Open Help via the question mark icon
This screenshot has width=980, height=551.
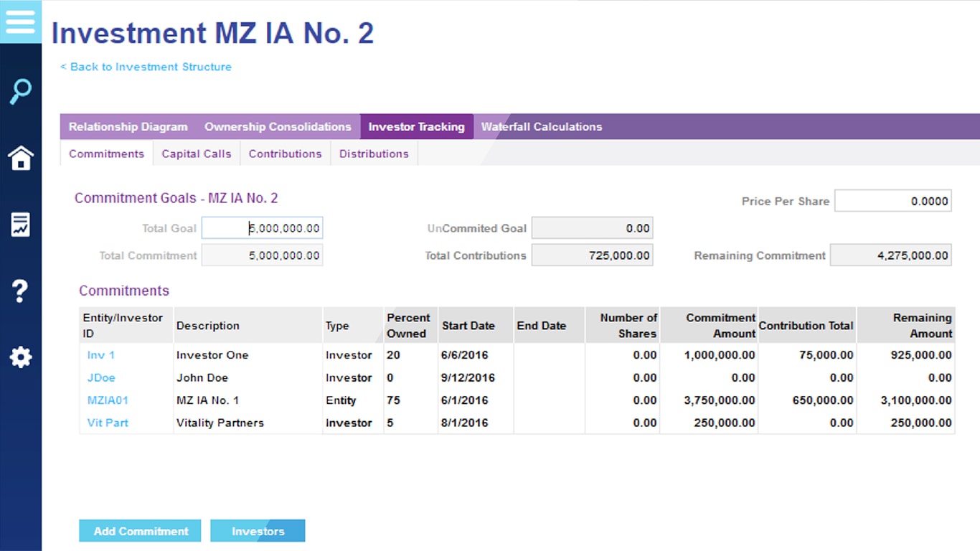point(20,291)
